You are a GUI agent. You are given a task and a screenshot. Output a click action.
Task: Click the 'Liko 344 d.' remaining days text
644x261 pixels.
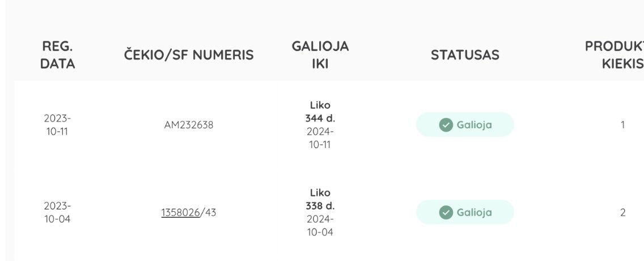click(x=320, y=112)
